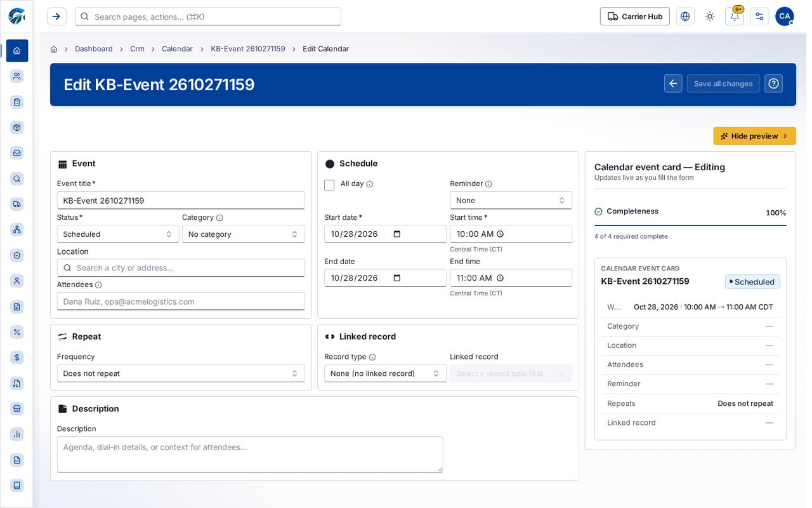Click the Hide preview button

coord(754,136)
